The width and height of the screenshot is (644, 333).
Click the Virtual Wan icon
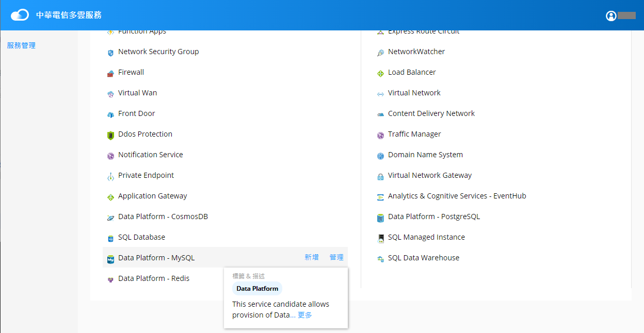tap(110, 94)
